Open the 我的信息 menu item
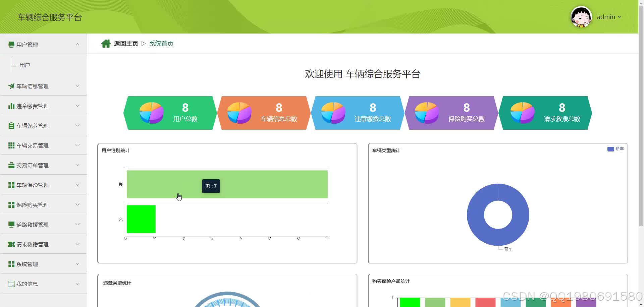 pos(27,284)
